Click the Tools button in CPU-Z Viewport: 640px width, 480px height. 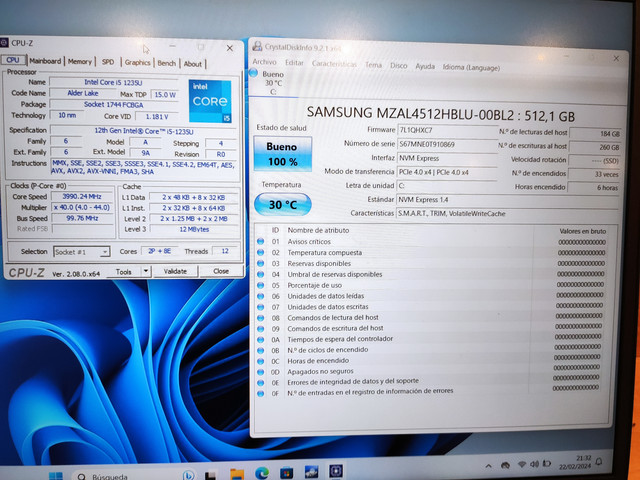124,271
